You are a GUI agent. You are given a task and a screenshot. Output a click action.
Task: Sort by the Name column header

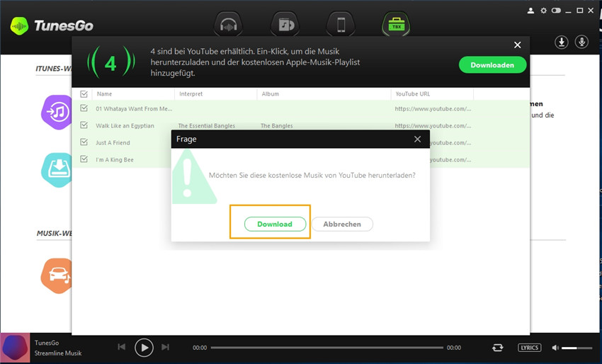pos(104,93)
